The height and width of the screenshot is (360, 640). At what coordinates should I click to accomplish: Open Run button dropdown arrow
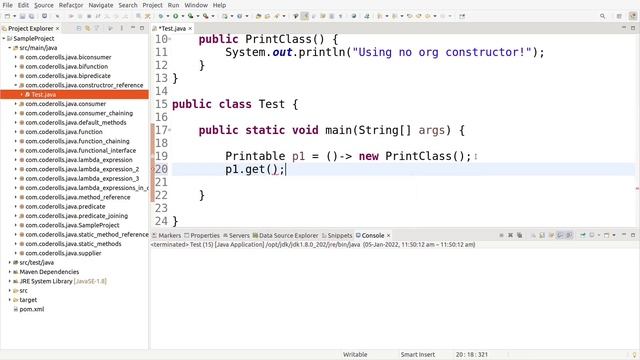[182, 16]
